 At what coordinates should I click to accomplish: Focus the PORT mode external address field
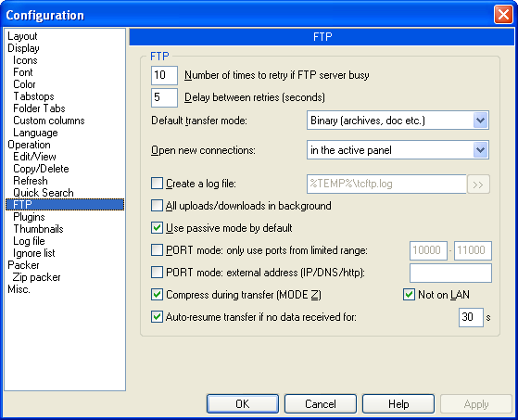point(450,273)
